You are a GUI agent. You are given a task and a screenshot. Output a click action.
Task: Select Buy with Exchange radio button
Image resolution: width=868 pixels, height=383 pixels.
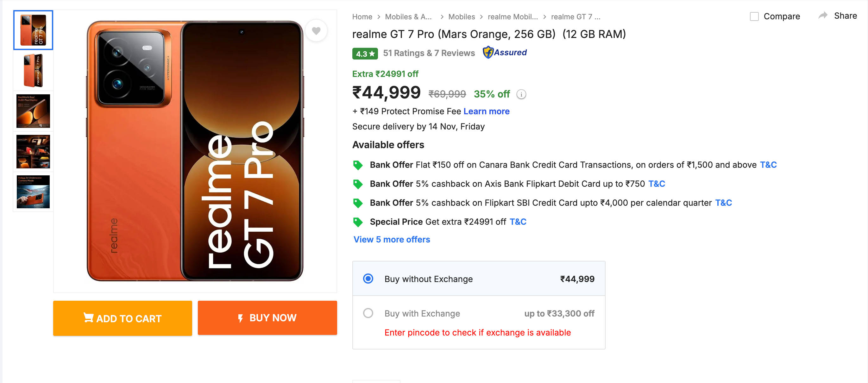click(368, 313)
